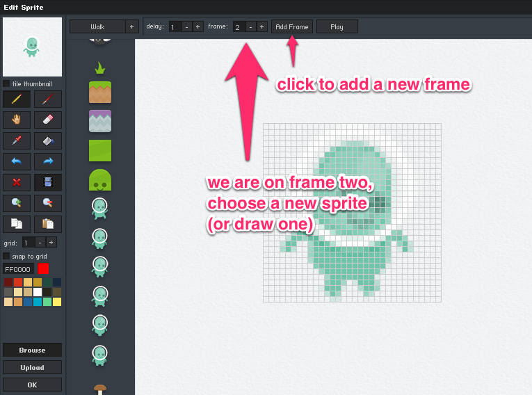
Task: Undo with the left blue arrow
Action: 16,161
